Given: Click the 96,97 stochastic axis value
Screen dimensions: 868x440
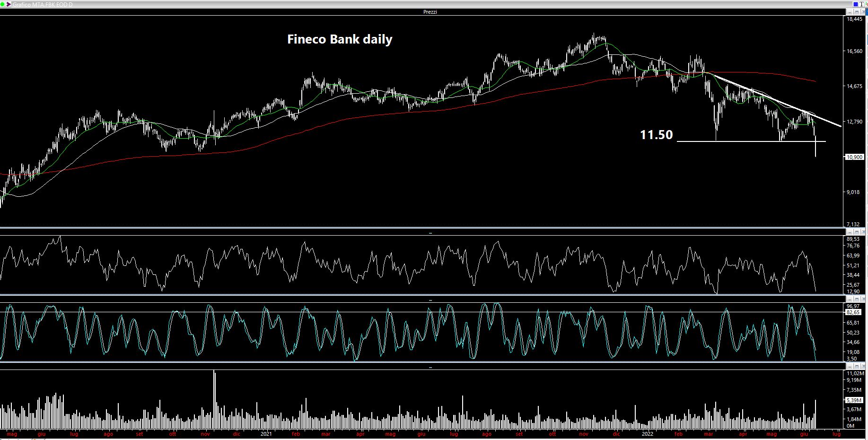Looking at the screenshot, I should (x=853, y=306).
